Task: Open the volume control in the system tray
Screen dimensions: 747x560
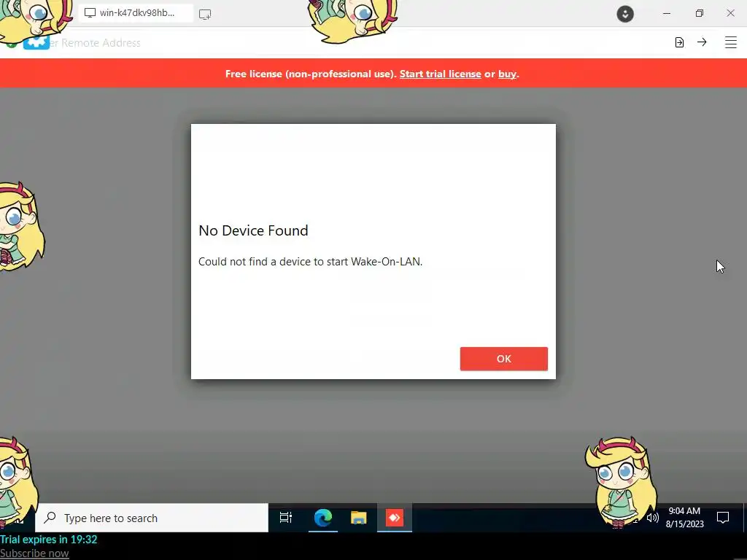Action: pos(653,518)
